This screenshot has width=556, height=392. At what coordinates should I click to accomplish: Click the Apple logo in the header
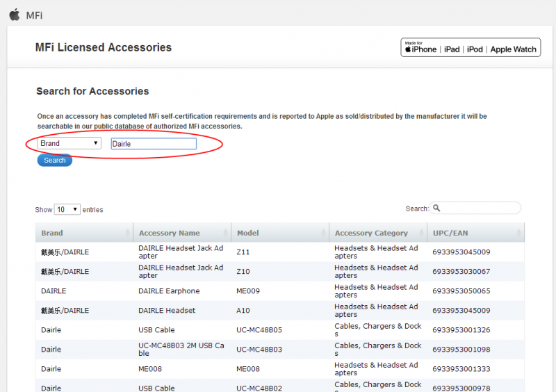14,14
